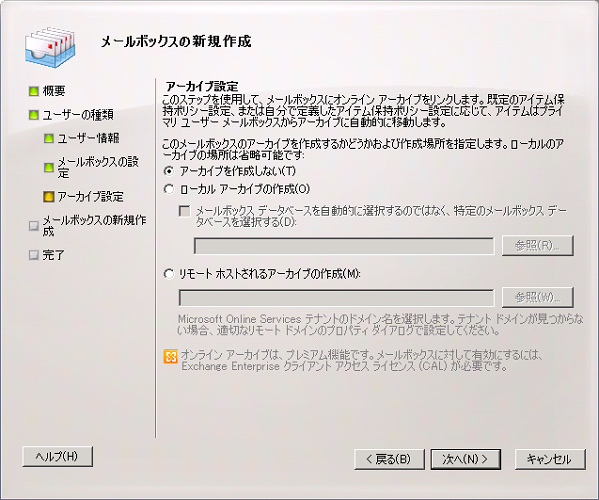The width and height of the screenshot is (599, 500).
Task: Click the gray indicator beside 完了
Action: (x=34, y=255)
